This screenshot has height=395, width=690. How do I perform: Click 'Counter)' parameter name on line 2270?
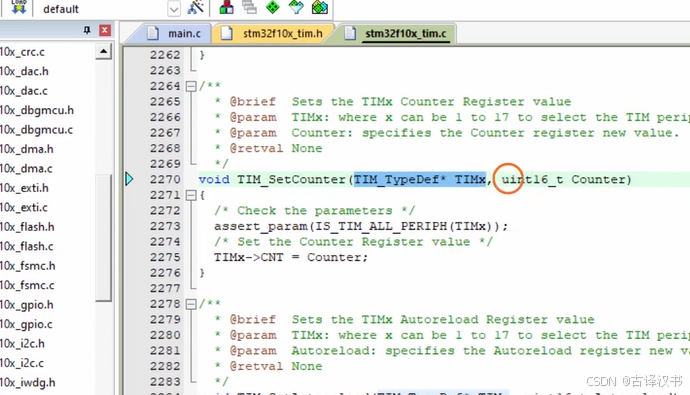601,179
